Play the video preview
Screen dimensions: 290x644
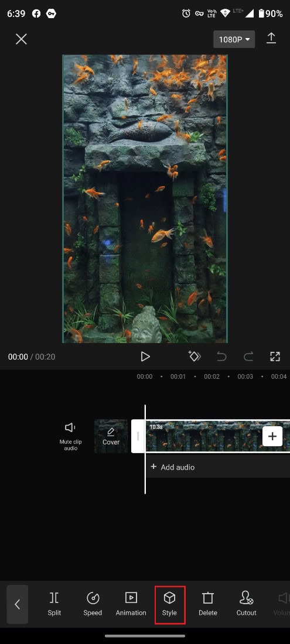click(x=145, y=357)
